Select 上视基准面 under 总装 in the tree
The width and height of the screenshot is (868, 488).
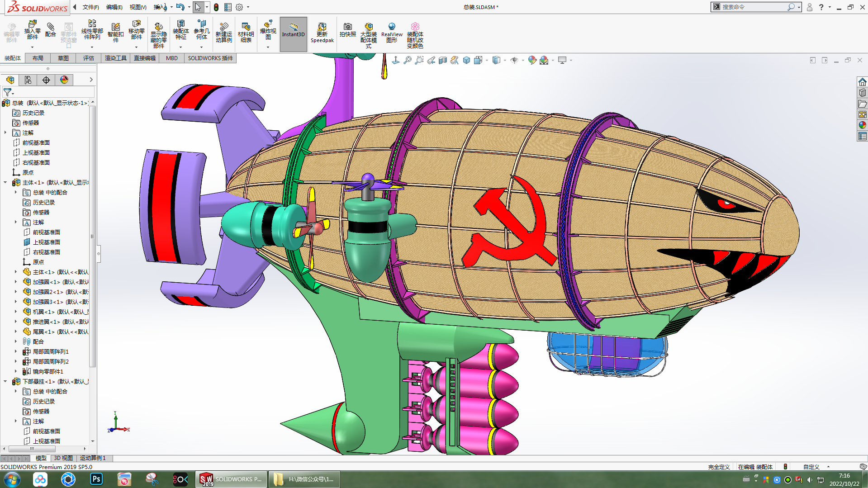36,153
